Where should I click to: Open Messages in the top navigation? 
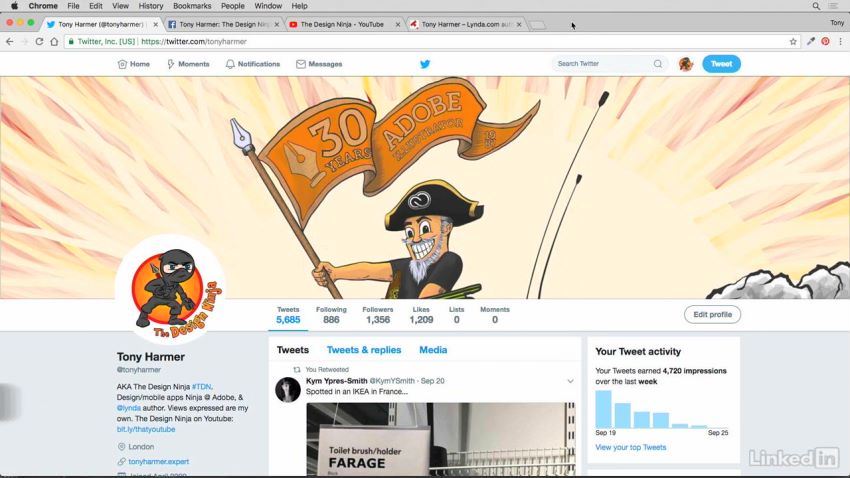(319, 64)
